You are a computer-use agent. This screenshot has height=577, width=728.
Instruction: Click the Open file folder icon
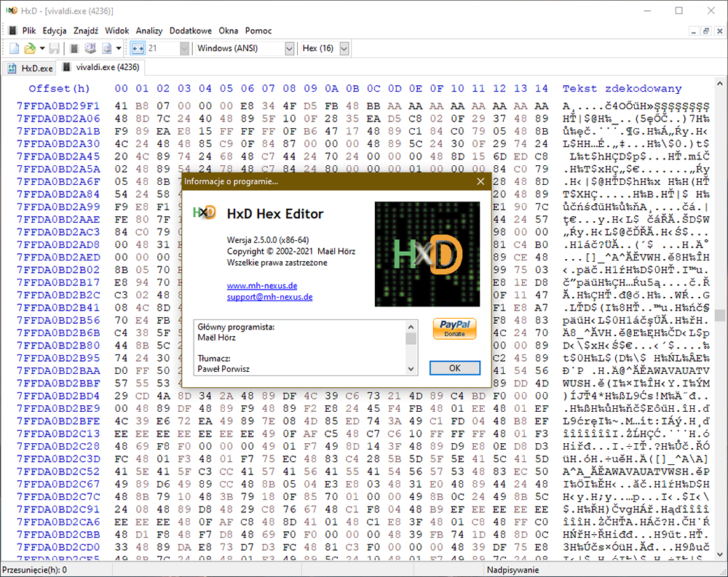click(x=30, y=48)
